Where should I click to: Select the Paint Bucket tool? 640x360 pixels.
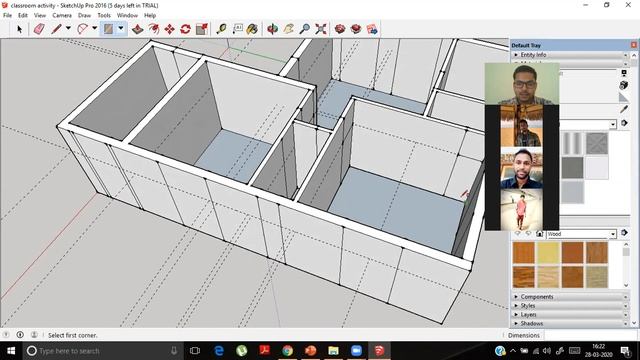[x=253, y=29]
